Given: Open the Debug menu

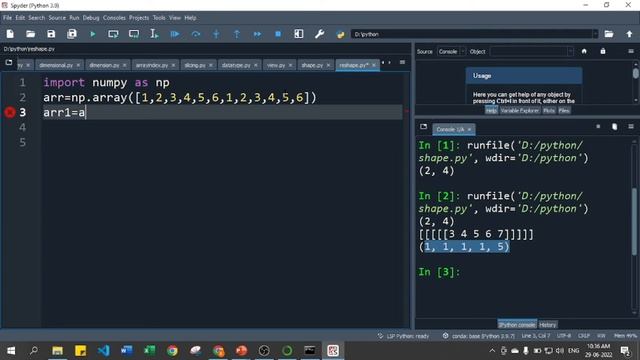Looking at the screenshot, I should [91, 18].
